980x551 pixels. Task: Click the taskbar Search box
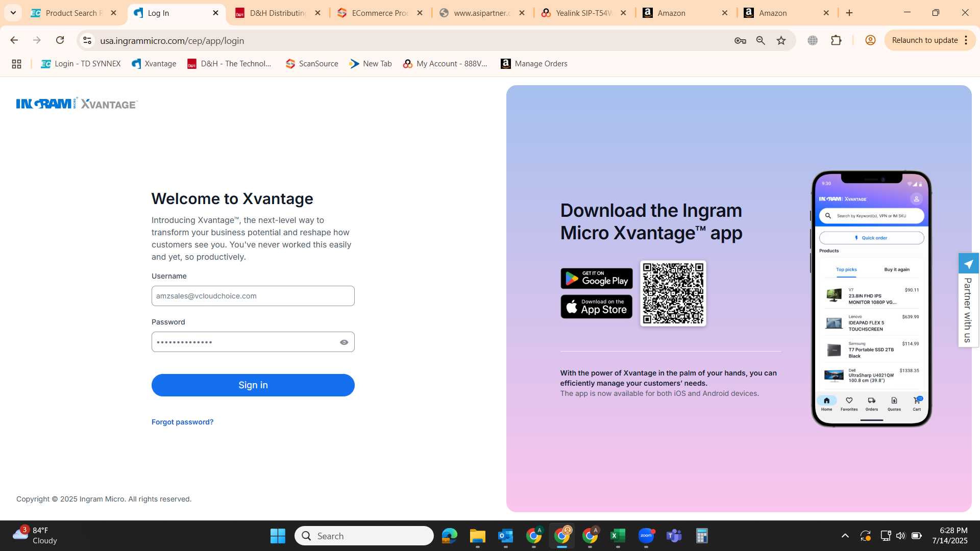[x=364, y=536]
